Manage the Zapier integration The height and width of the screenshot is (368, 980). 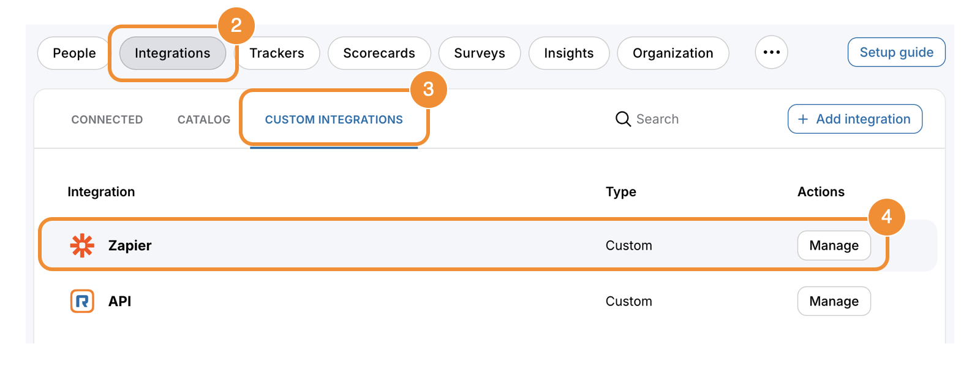click(x=834, y=245)
